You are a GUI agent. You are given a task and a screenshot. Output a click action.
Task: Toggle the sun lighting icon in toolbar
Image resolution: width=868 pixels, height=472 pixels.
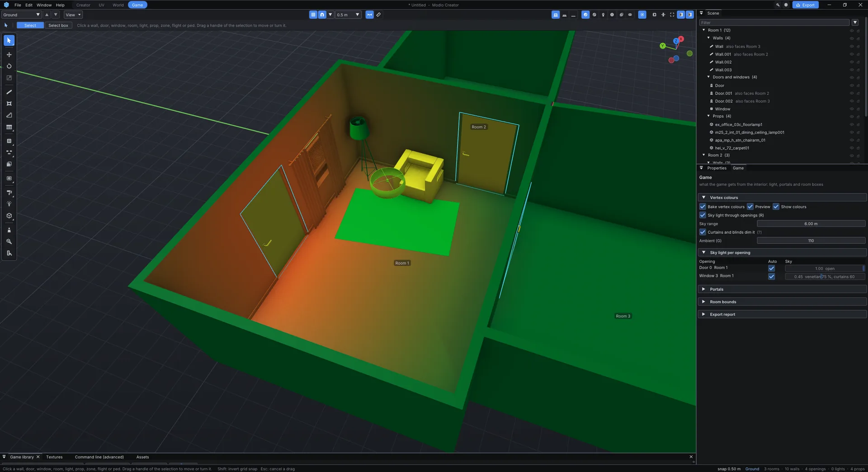pyautogui.click(x=642, y=15)
